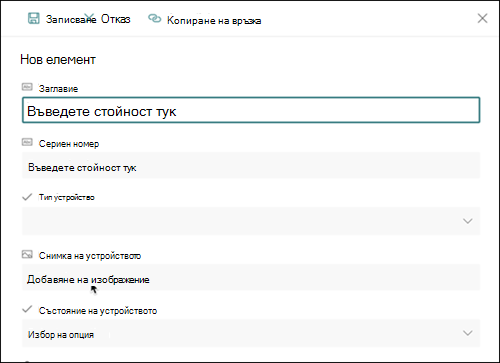This screenshot has height=363, width=500.
Task: Click the Сериен номер input field
Action: click(251, 165)
